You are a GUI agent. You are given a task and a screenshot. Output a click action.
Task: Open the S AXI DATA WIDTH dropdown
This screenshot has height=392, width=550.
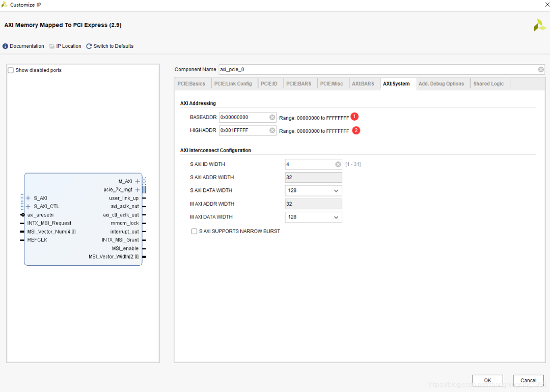313,190
